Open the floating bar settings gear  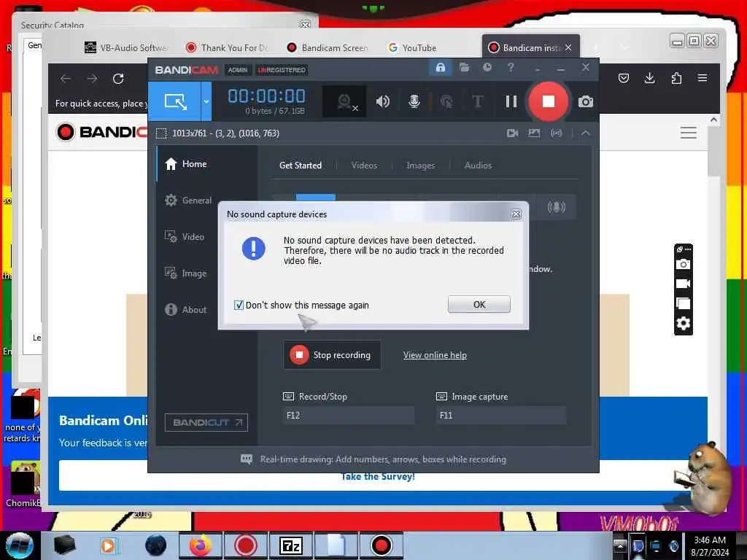point(683,324)
